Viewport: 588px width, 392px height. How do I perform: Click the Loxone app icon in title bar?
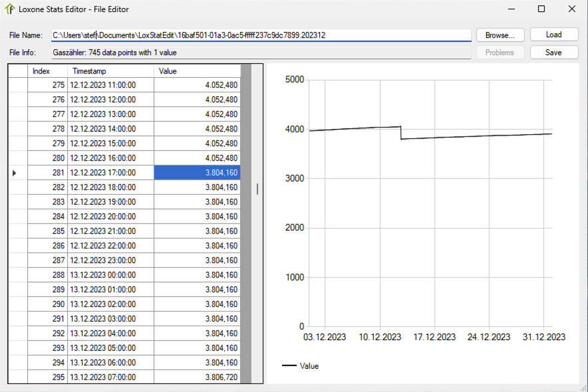pos(10,9)
